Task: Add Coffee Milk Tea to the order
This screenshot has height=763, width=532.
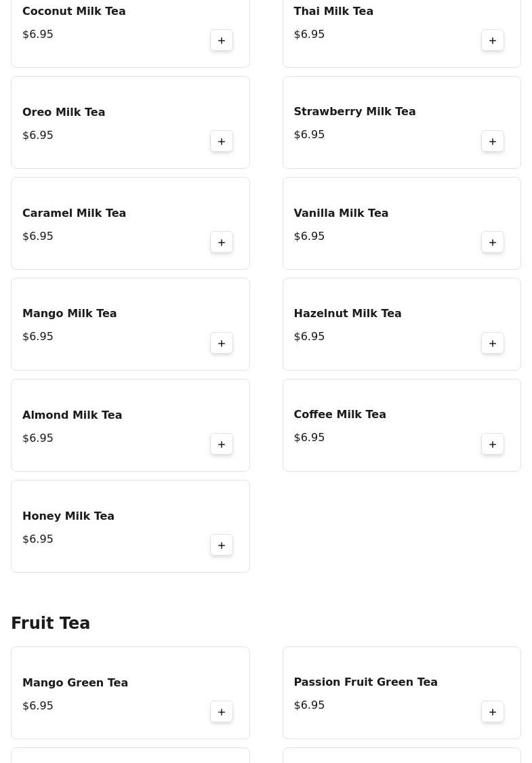Action: click(x=493, y=445)
